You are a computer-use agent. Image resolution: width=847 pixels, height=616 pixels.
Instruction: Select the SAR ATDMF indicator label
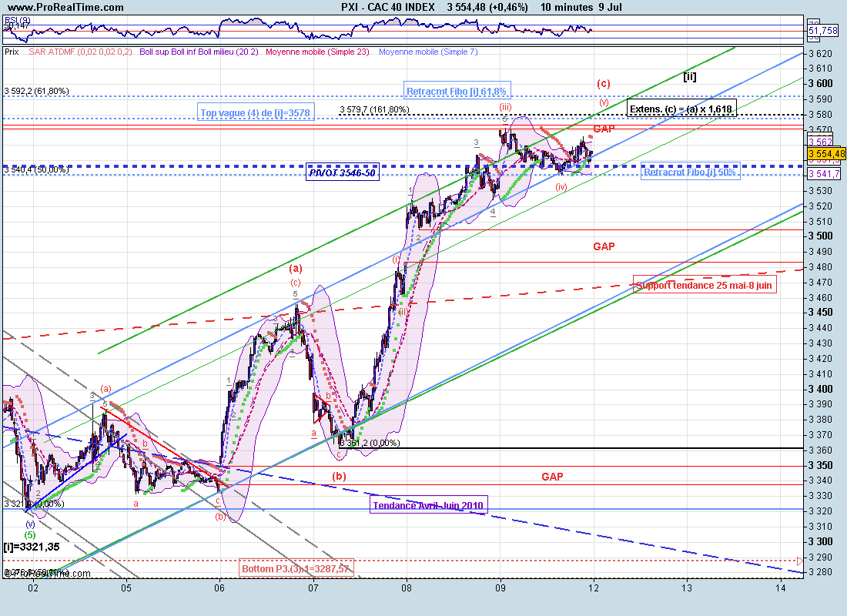pyautogui.click(x=80, y=52)
